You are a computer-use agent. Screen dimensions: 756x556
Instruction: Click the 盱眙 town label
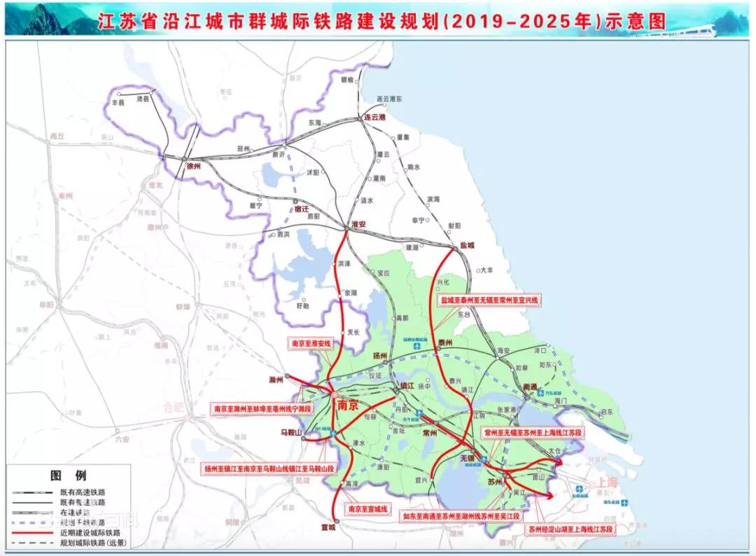303,306
